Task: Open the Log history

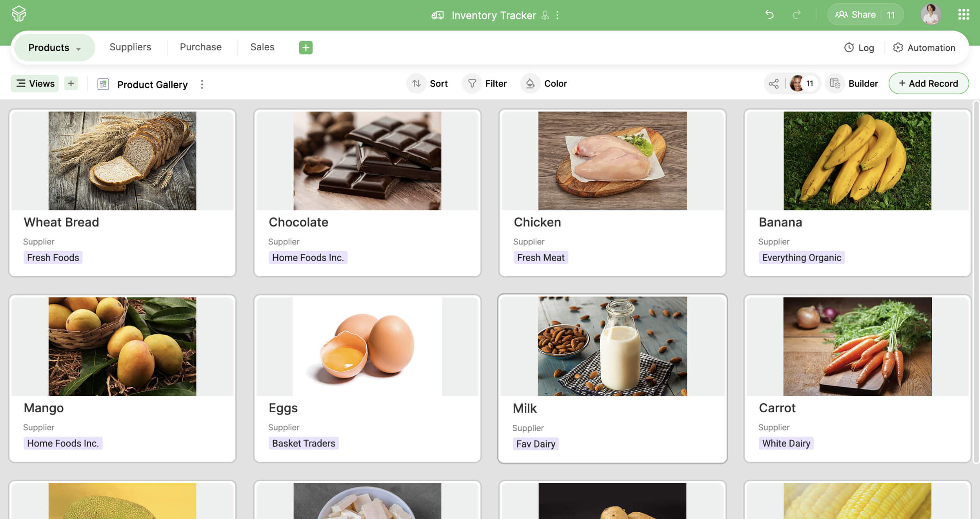Action: [859, 48]
